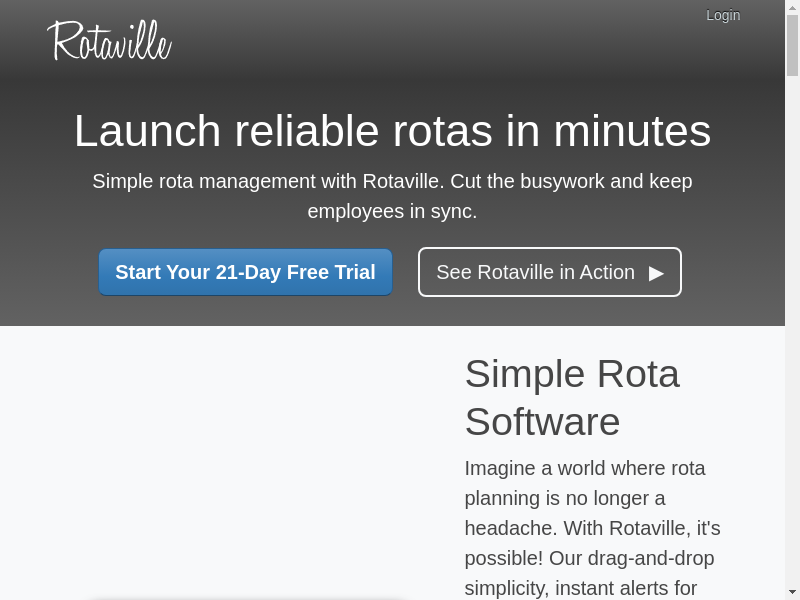This screenshot has height=600, width=800.
Task: Click the Rotaville script logo
Action: (109, 41)
